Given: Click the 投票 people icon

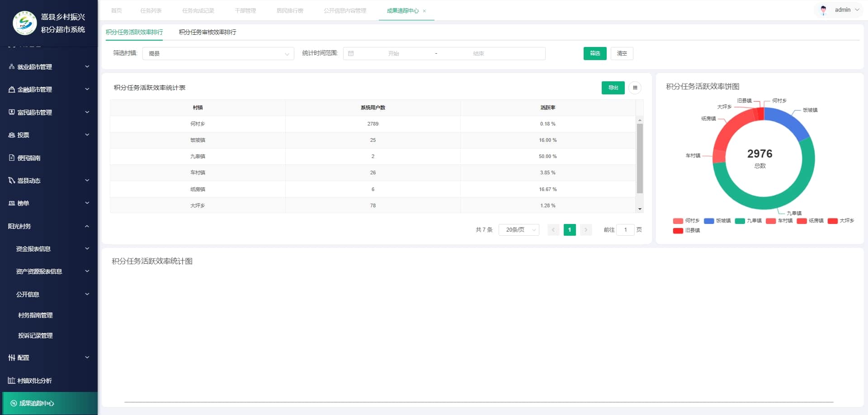Looking at the screenshot, I should click(12, 135).
